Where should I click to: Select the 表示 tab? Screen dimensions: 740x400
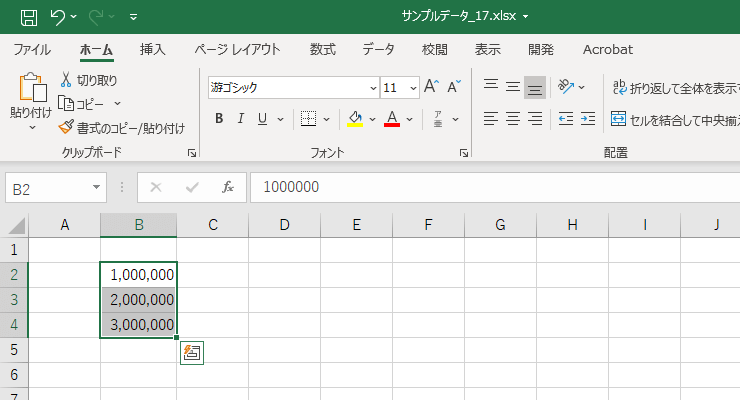pos(488,50)
